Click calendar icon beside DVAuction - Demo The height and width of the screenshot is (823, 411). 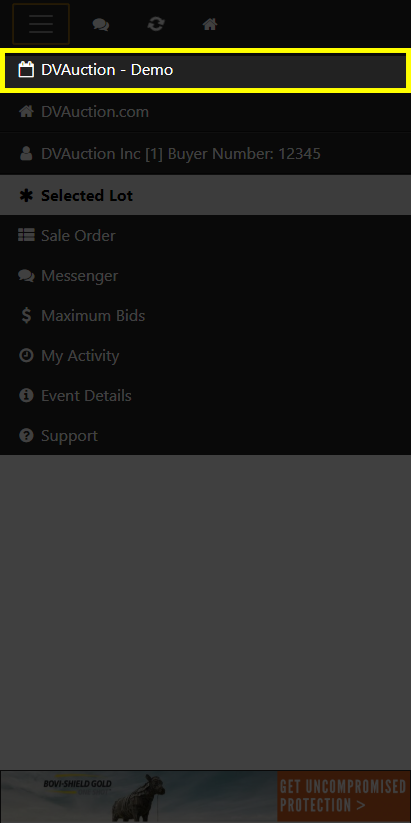(x=26, y=69)
